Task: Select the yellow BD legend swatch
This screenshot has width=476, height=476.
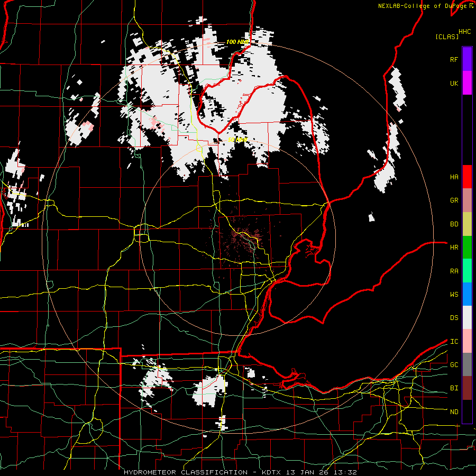Action: pyautogui.click(x=467, y=224)
